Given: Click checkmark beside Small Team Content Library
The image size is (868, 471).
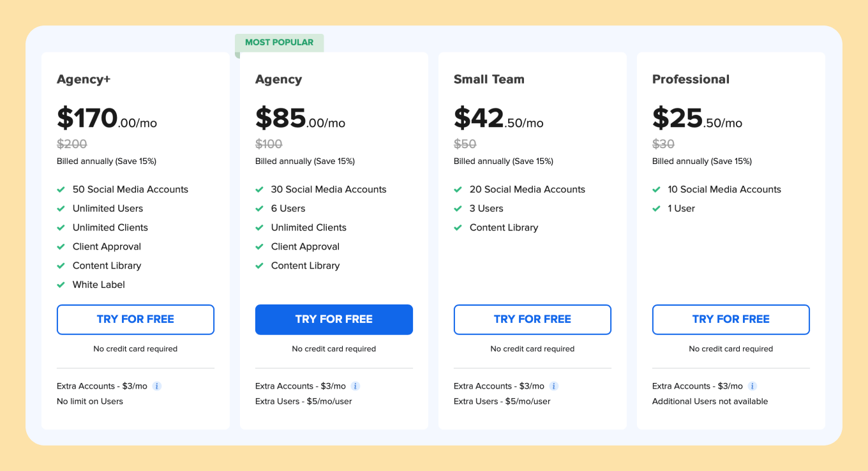Looking at the screenshot, I should tap(458, 228).
